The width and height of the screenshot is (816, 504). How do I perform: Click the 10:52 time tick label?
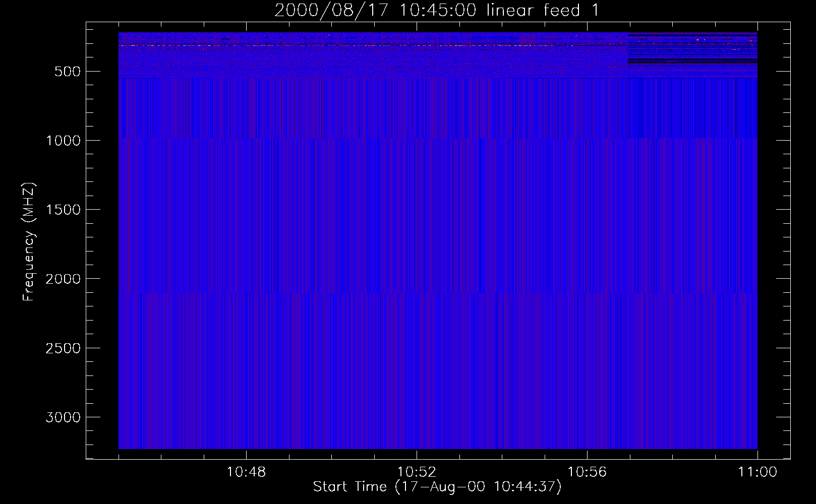(417, 472)
